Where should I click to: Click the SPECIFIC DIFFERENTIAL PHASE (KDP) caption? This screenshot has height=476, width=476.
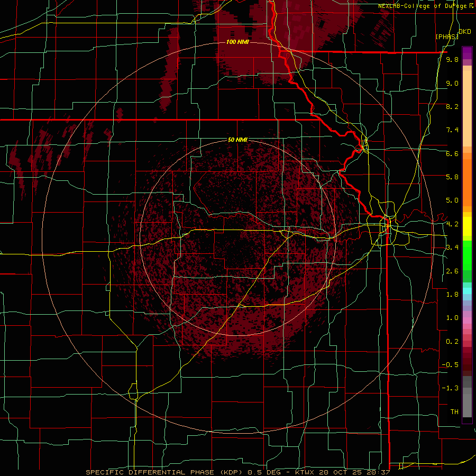165,472
